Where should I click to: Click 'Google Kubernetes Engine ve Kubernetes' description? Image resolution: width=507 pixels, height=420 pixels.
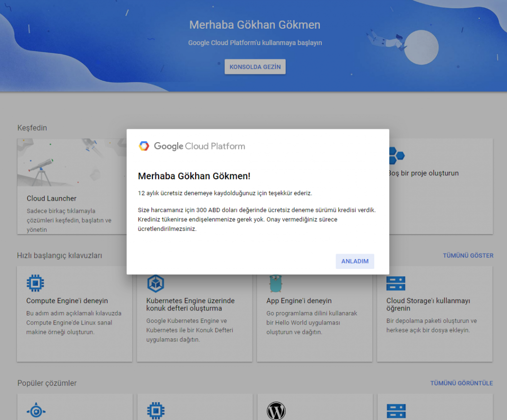190,330
